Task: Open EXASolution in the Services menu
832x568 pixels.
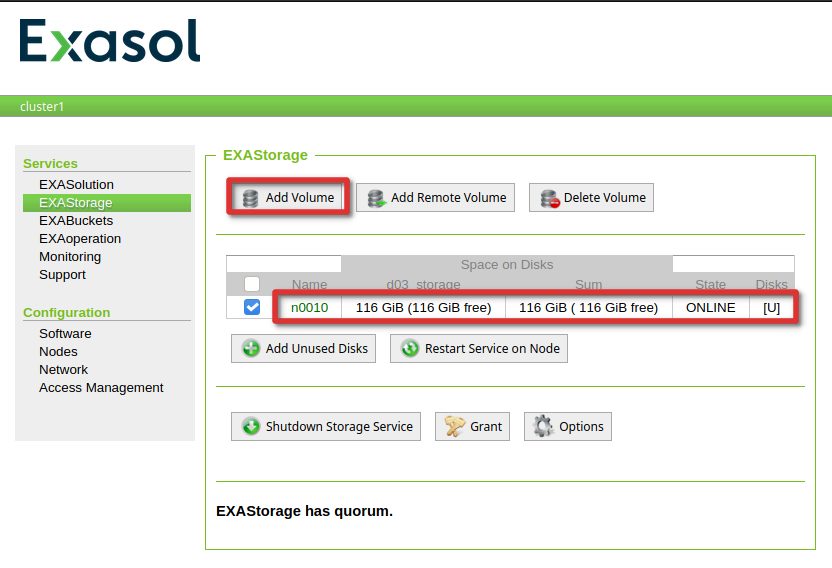Action: (76, 184)
